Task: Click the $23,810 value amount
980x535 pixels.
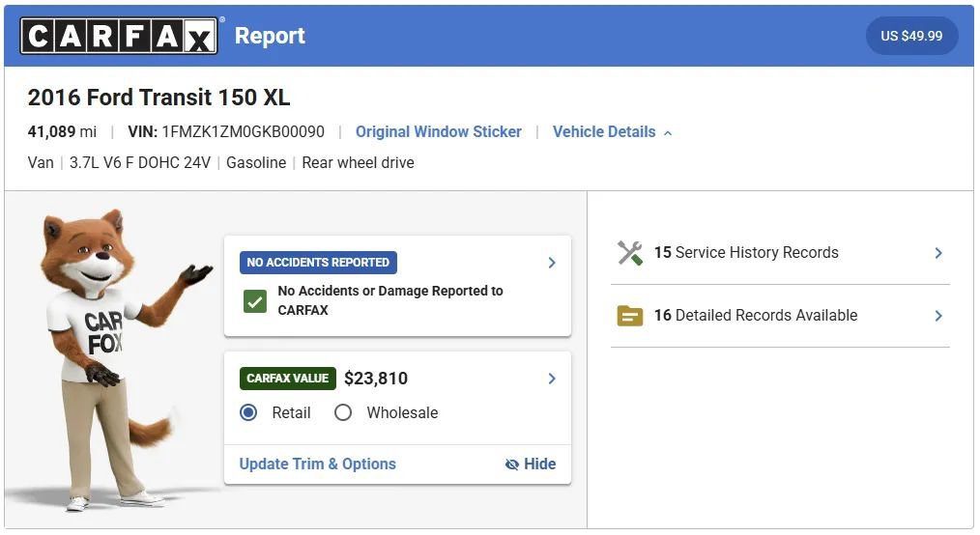Action: tap(376, 379)
